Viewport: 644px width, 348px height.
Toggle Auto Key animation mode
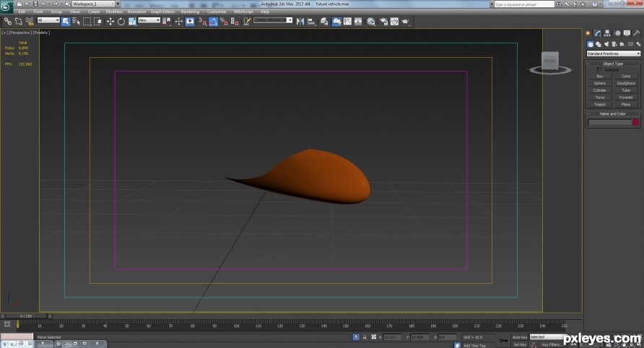pos(520,337)
